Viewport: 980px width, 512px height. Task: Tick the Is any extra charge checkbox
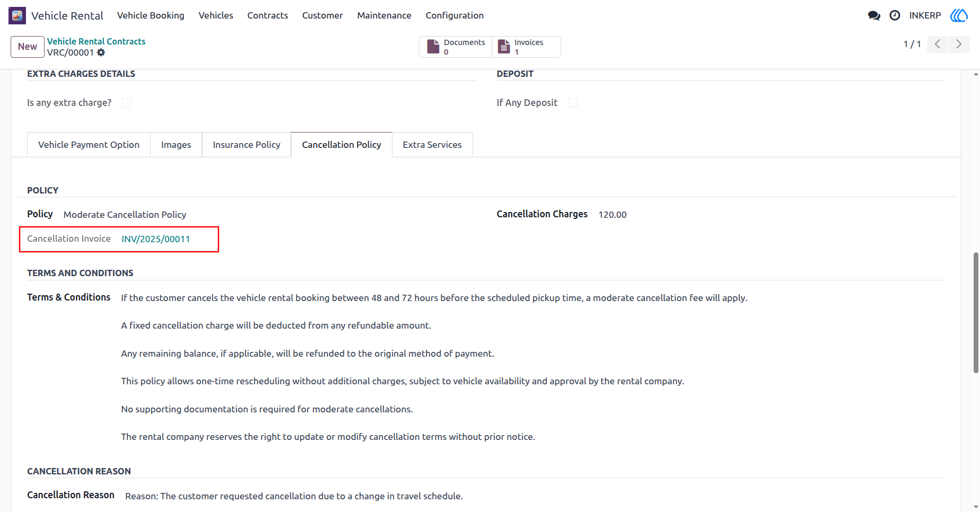[x=127, y=103]
